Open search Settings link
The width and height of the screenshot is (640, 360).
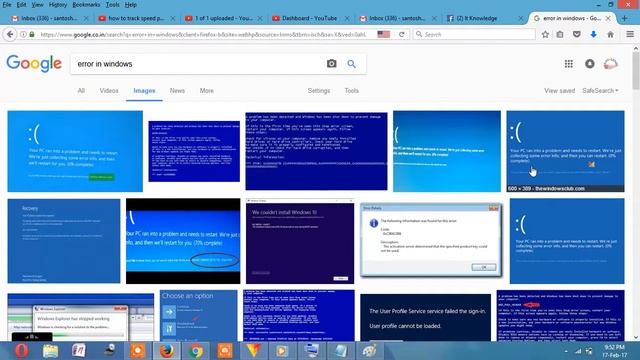319,91
